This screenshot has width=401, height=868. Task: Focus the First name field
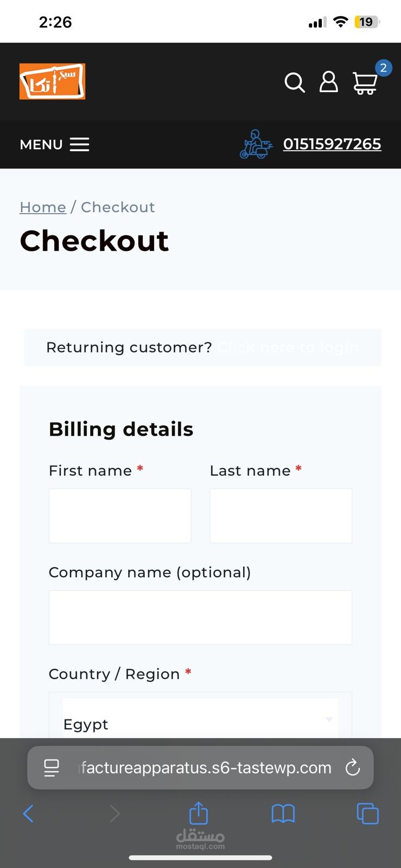120,515
